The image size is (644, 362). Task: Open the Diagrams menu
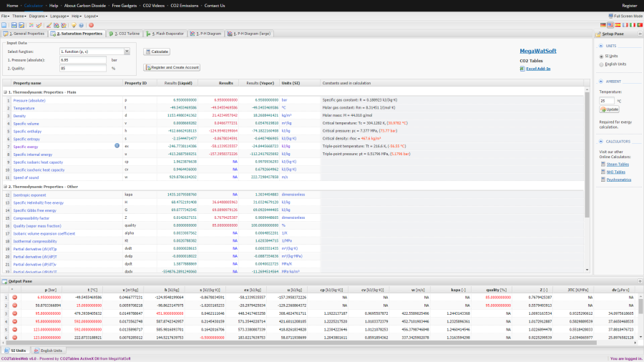click(37, 15)
